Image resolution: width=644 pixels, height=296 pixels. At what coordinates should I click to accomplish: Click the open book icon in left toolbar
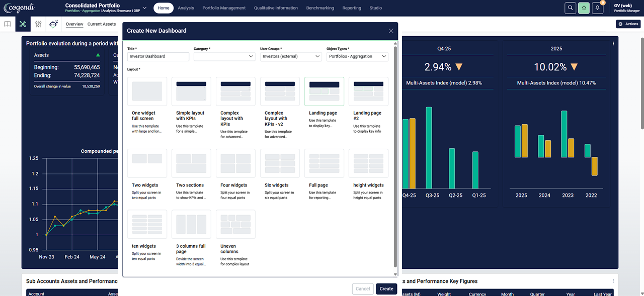[8, 24]
